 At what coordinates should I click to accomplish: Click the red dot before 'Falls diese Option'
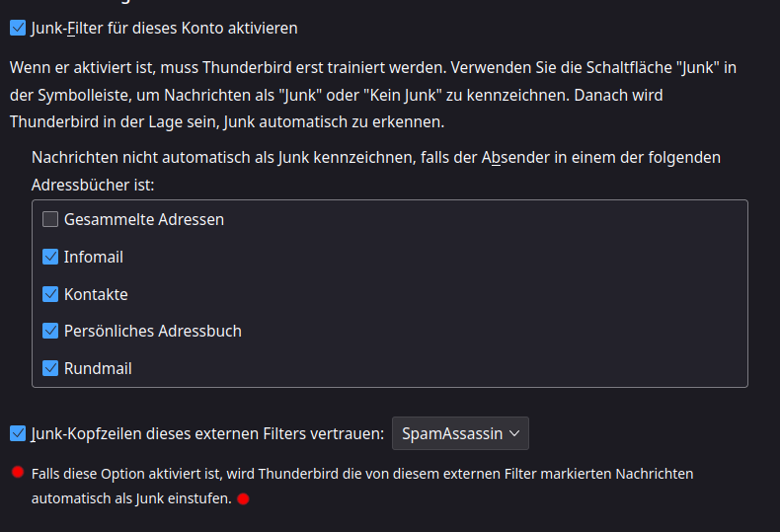[x=18, y=473]
